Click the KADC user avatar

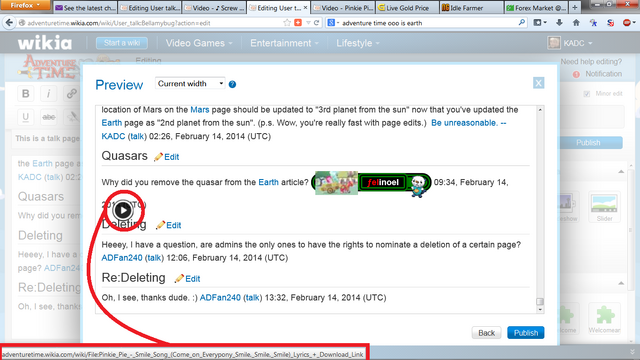554,43
